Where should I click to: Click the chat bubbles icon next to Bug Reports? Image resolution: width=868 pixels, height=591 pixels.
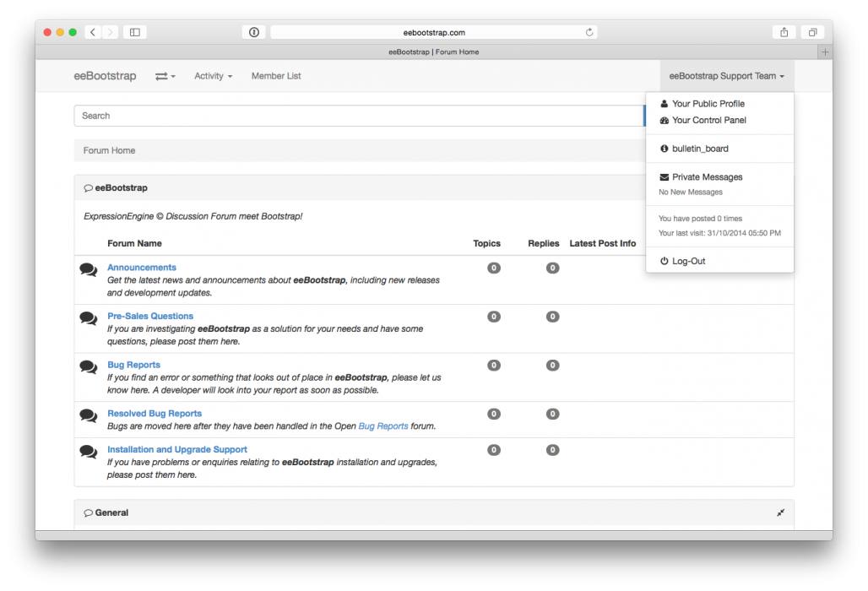pos(89,367)
